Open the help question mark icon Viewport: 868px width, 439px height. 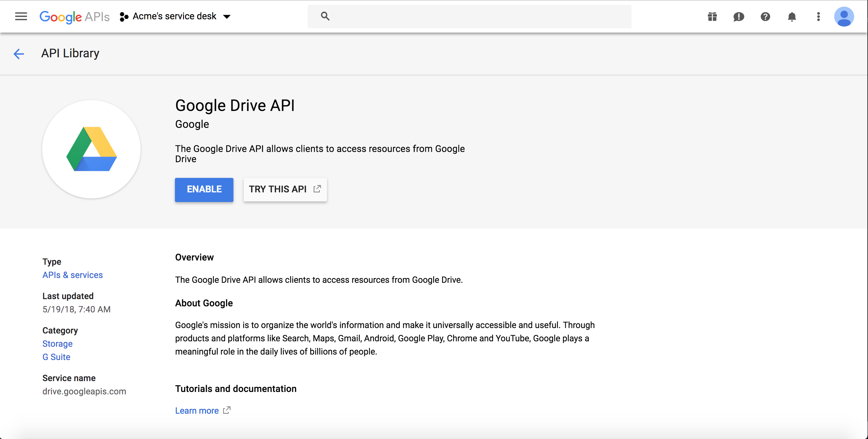[765, 17]
